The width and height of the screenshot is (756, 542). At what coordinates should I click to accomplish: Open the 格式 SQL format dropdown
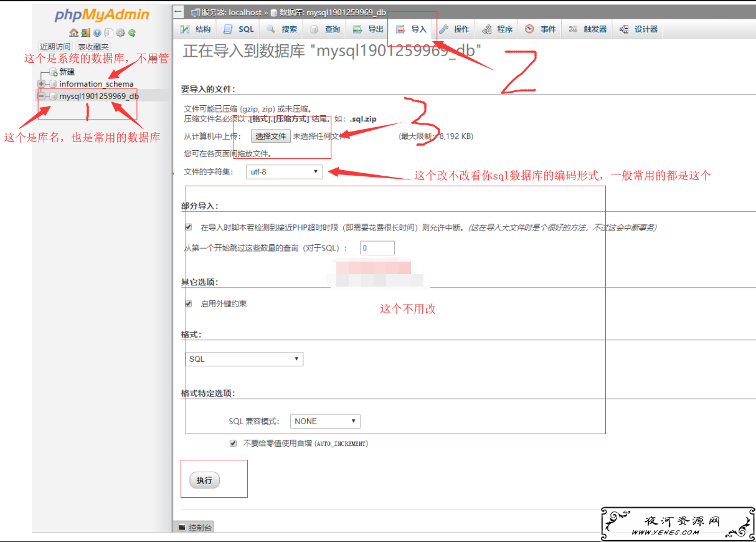tap(244, 359)
